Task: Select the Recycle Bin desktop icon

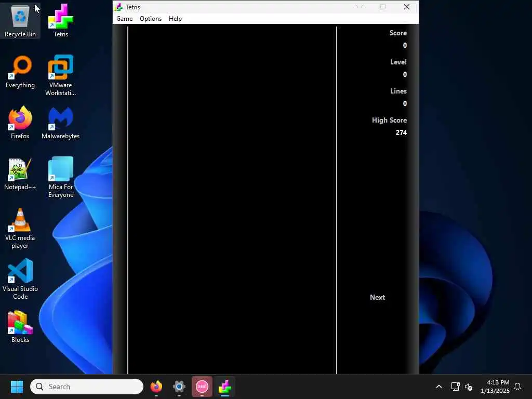Action: point(20,21)
